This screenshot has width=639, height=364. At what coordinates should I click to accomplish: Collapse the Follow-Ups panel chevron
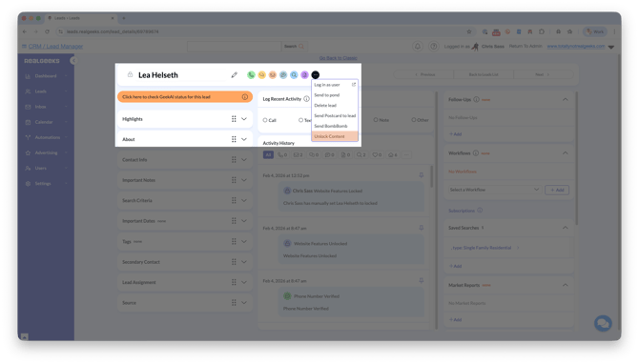[x=566, y=99]
